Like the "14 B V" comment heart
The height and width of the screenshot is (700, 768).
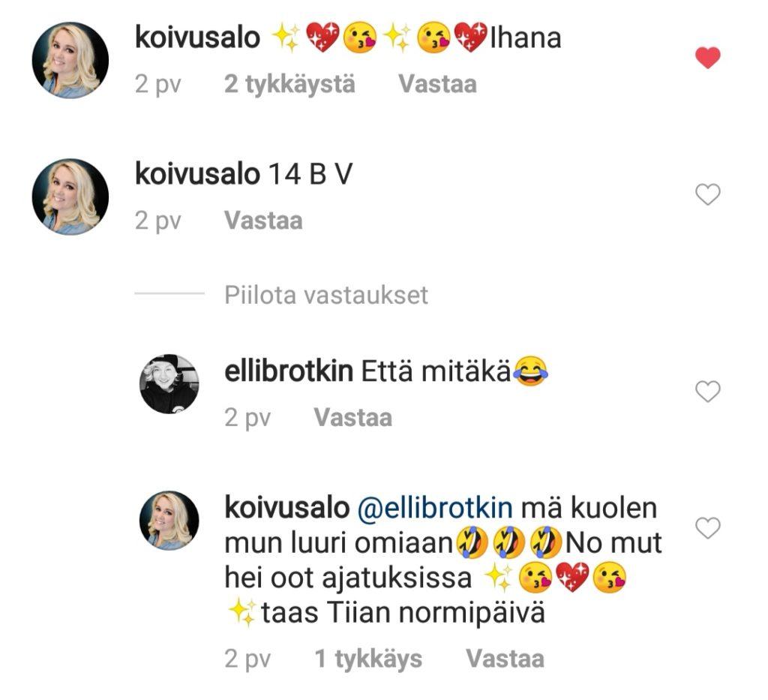pyautogui.click(x=708, y=194)
